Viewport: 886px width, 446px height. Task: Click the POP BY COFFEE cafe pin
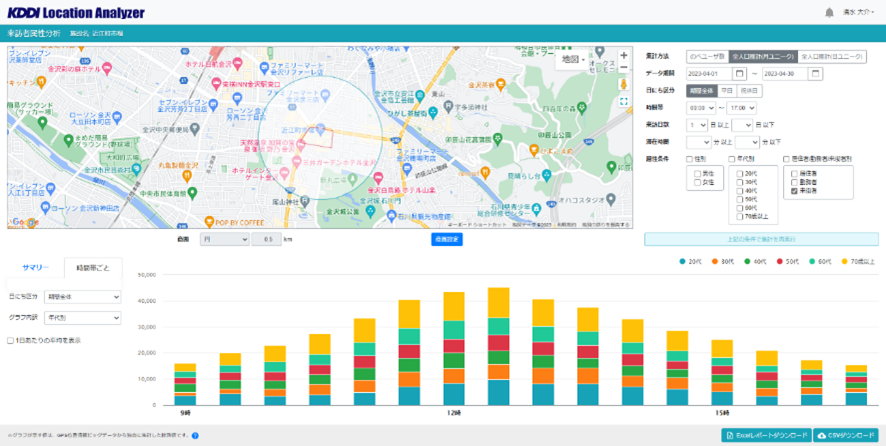209,222
